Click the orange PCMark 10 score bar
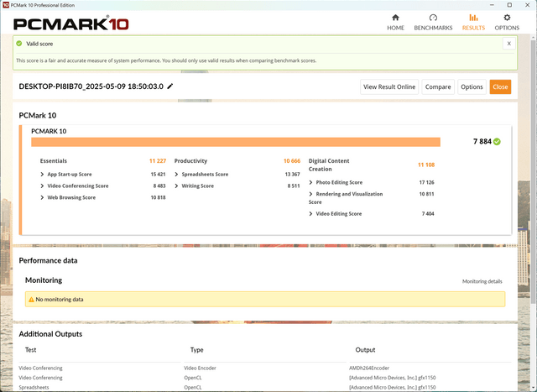 [236, 142]
